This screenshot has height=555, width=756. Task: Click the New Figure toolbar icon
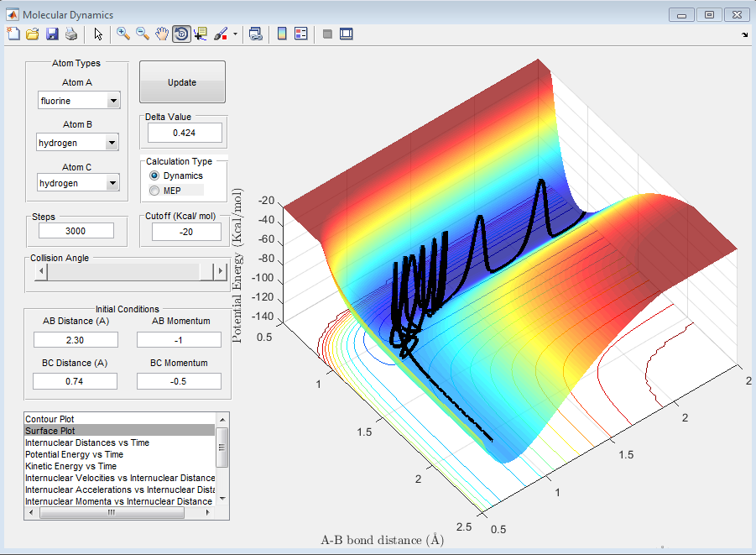pyautogui.click(x=13, y=34)
